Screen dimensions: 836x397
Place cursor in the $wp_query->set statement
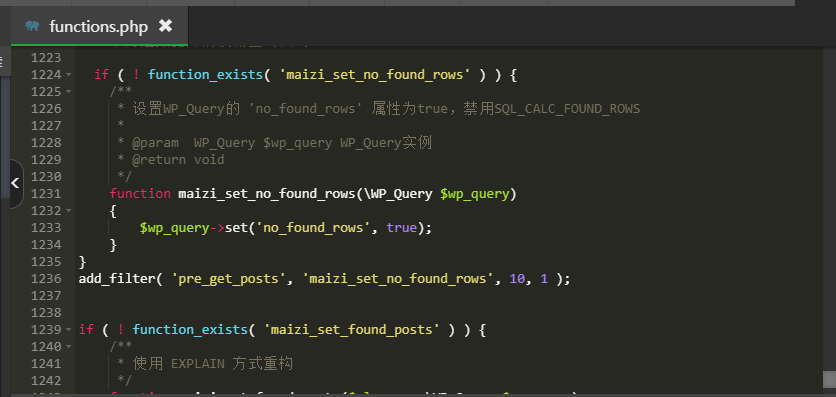285,228
